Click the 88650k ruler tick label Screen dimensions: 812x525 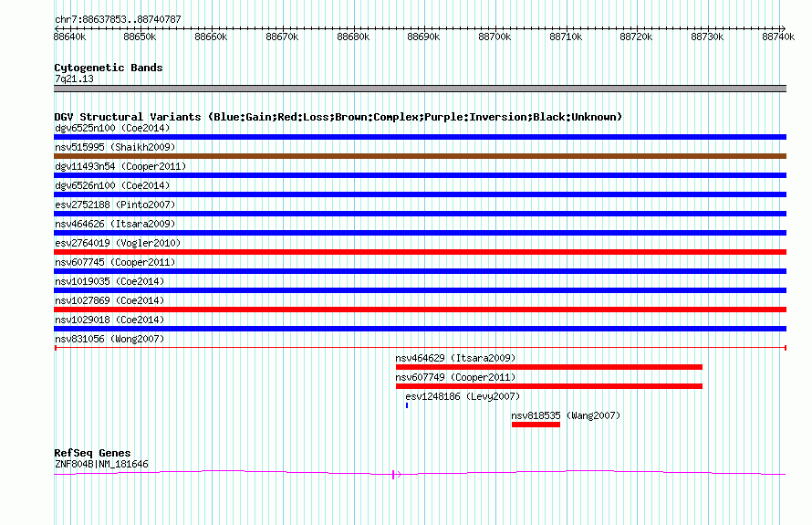pos(140,37)
